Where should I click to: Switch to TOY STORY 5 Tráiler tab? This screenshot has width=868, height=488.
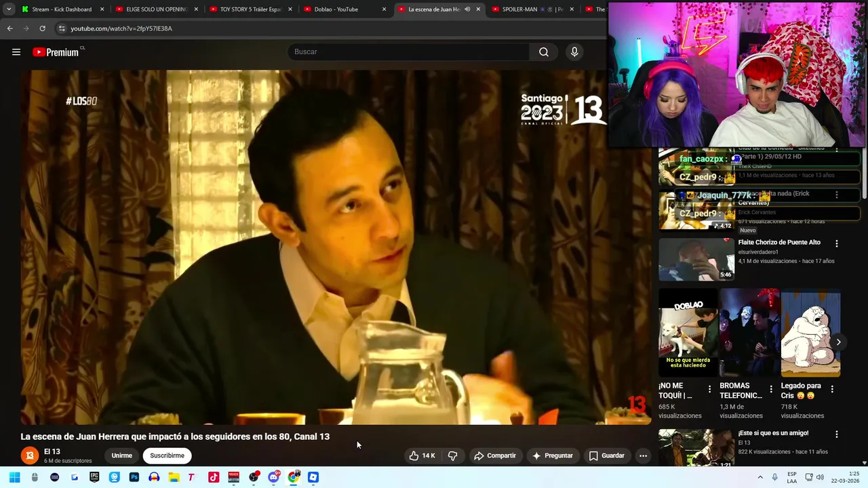coord(250,9)
